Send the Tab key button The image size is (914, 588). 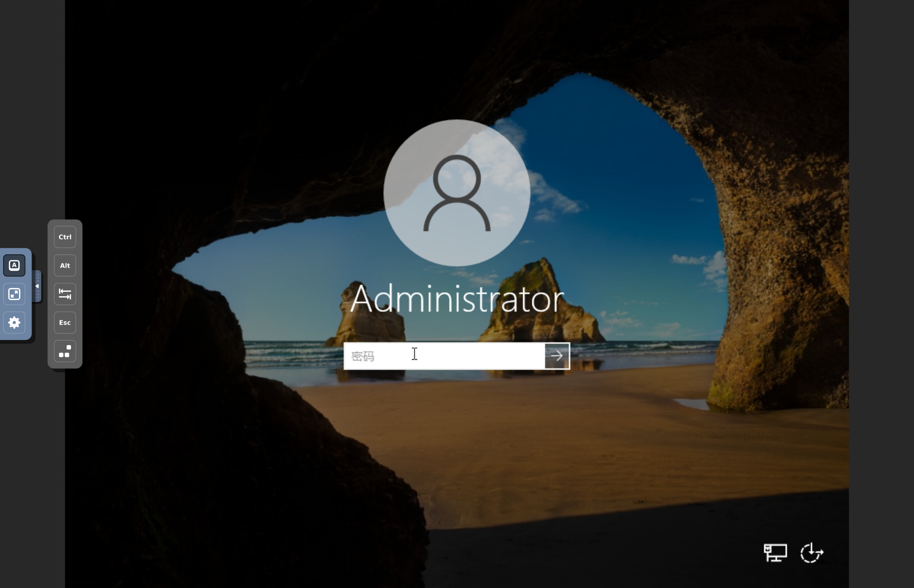pyautogui.click(x=65, y=294)
